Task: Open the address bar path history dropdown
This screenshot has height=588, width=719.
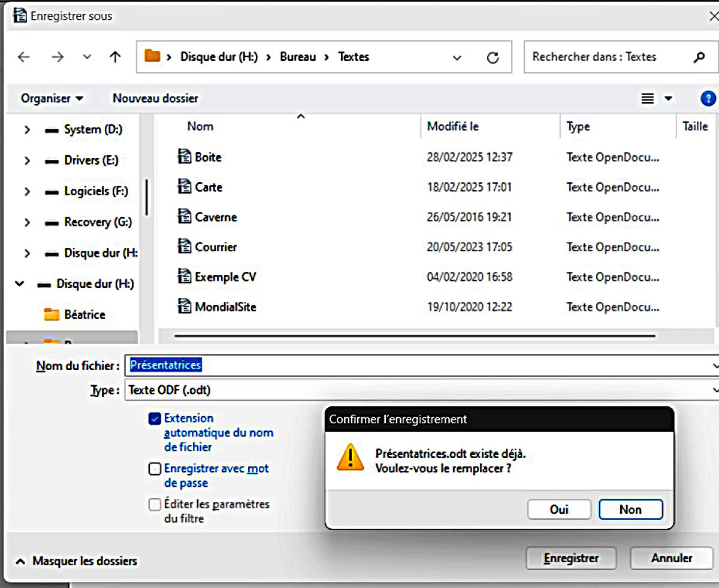Action: point(457,58)
